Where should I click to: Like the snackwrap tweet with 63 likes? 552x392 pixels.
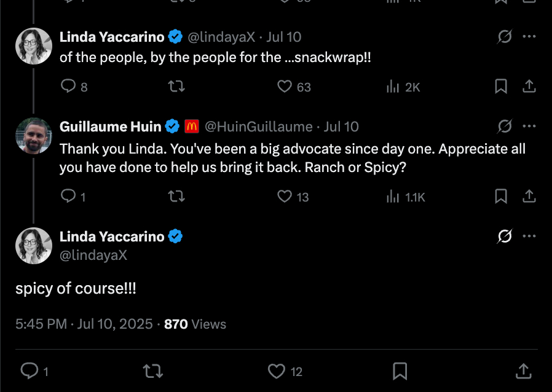point(285,87)
